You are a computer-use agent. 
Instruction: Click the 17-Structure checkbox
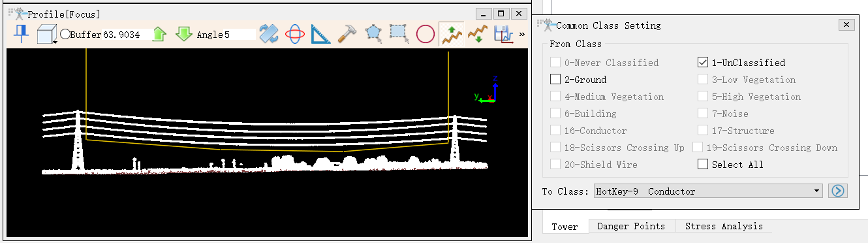[703, 131]
